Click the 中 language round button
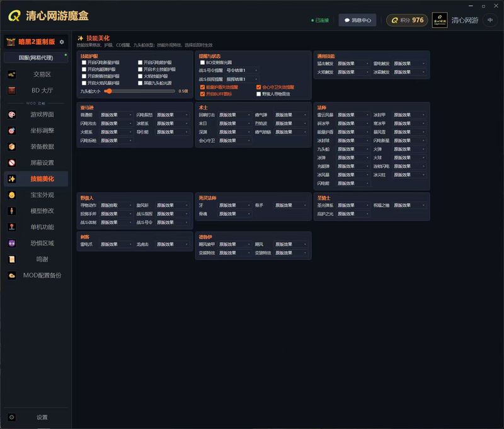Screen dimensions: 504x429 (490, 20)
